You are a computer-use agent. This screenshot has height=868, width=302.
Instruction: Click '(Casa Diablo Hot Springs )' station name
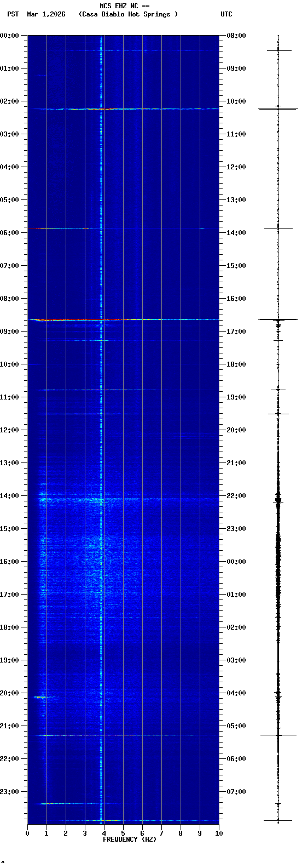click(128, 14)
